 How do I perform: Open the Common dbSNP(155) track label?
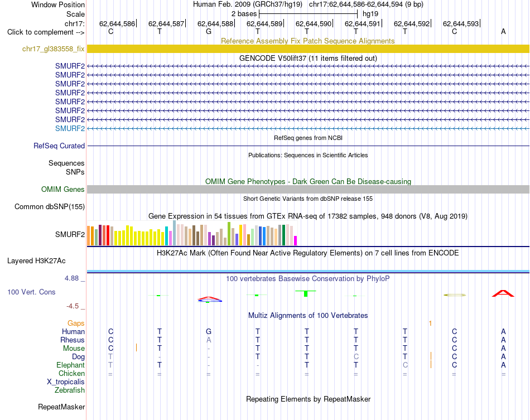click(50, 206)
